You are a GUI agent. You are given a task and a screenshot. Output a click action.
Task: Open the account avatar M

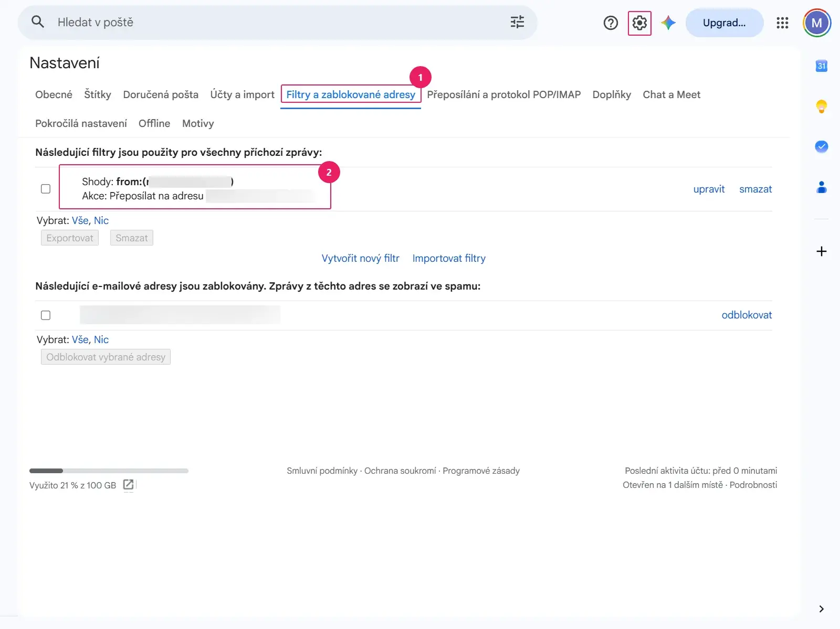tap(816, 23)
